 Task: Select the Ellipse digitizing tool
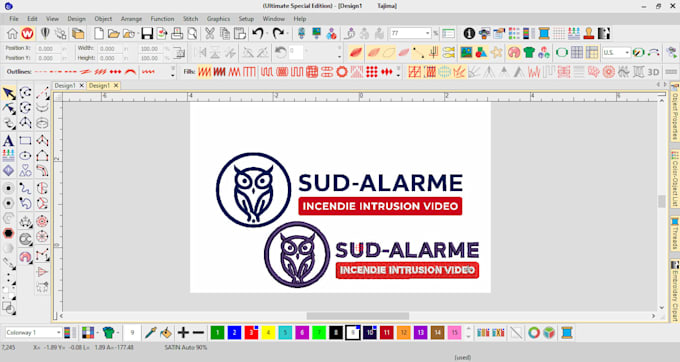pos(25,155)
